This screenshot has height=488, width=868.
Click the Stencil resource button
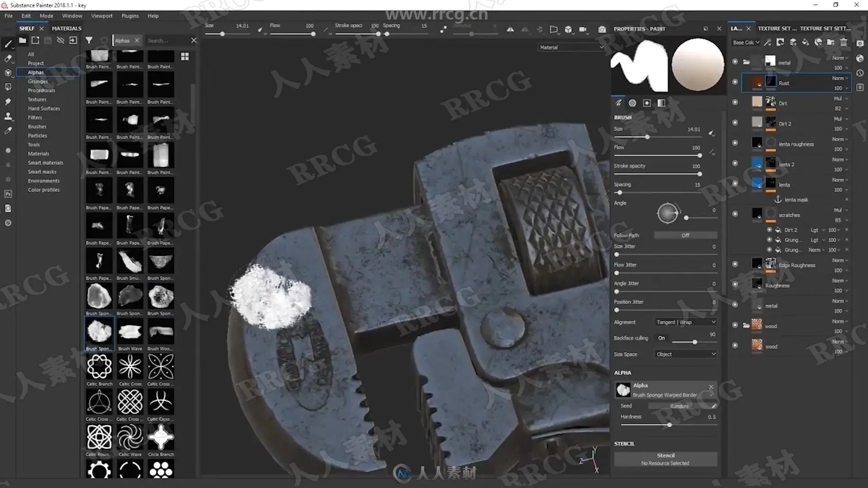pyautogui.click(x=665, y=459)
